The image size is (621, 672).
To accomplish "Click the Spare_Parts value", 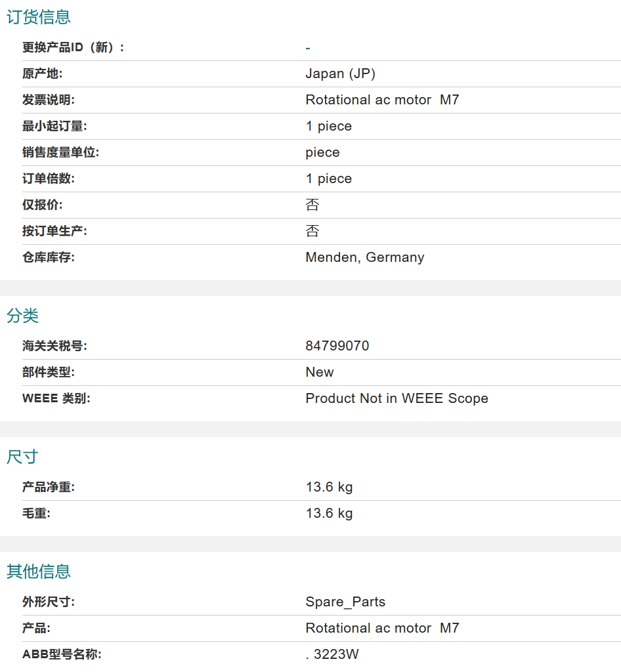I will pyautogui.click(x=345, y=602).
